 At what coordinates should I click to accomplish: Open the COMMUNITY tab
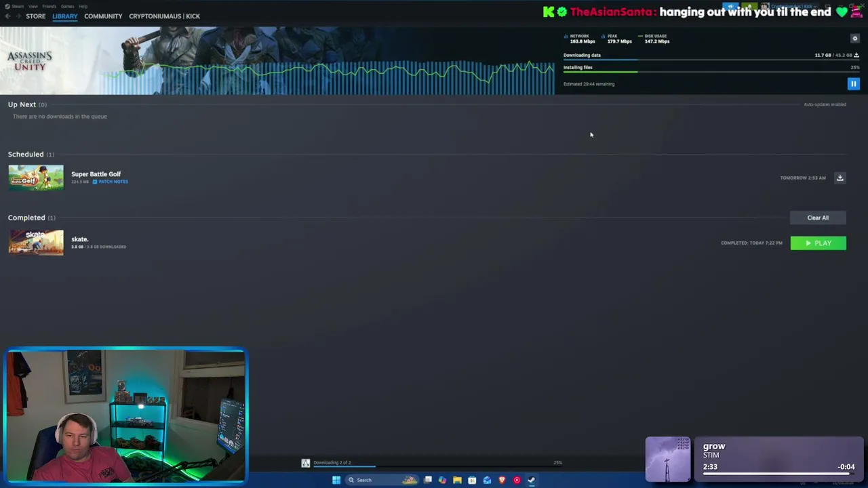(x=103, y=16)
